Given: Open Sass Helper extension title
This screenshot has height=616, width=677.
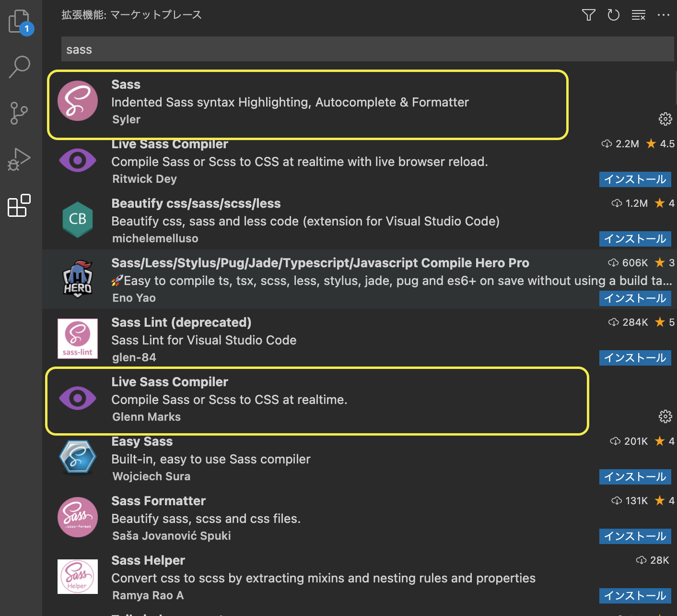Looking at the screenshot, I should click(148, 560).
